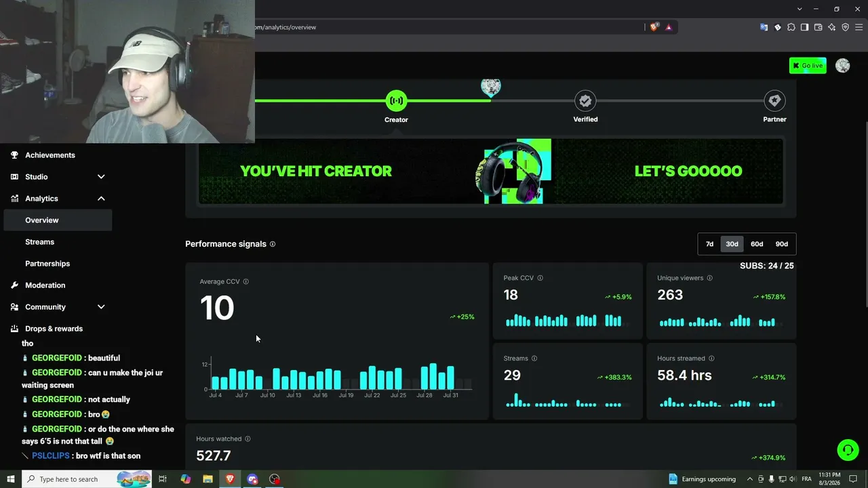Viewport: 868px width, 488px height.
Task: Click the green Go live button
Action: click(808, 66)
